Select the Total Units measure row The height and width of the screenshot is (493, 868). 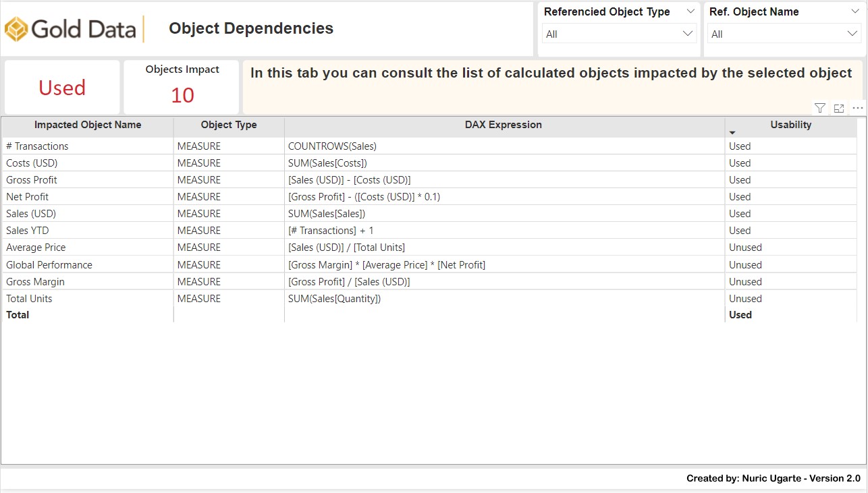[x=29, y=299]
